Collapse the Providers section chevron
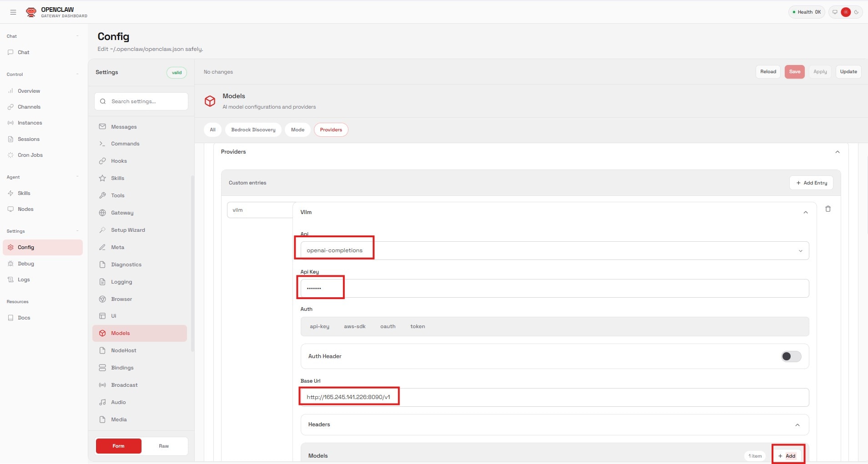 pyautogui.click(x=838, y=151)
